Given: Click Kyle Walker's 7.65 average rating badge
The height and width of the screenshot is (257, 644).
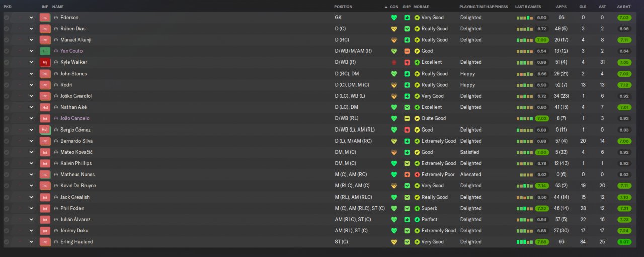Looking at the screenshot, I should pyautogui.click(x=624, y=62).
